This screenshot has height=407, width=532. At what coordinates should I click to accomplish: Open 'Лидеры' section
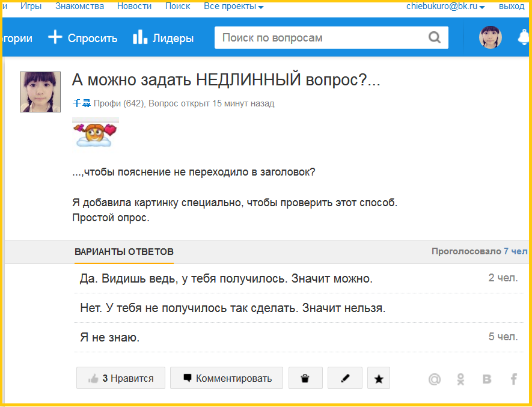pyautogui.click(x=163, y=38)
